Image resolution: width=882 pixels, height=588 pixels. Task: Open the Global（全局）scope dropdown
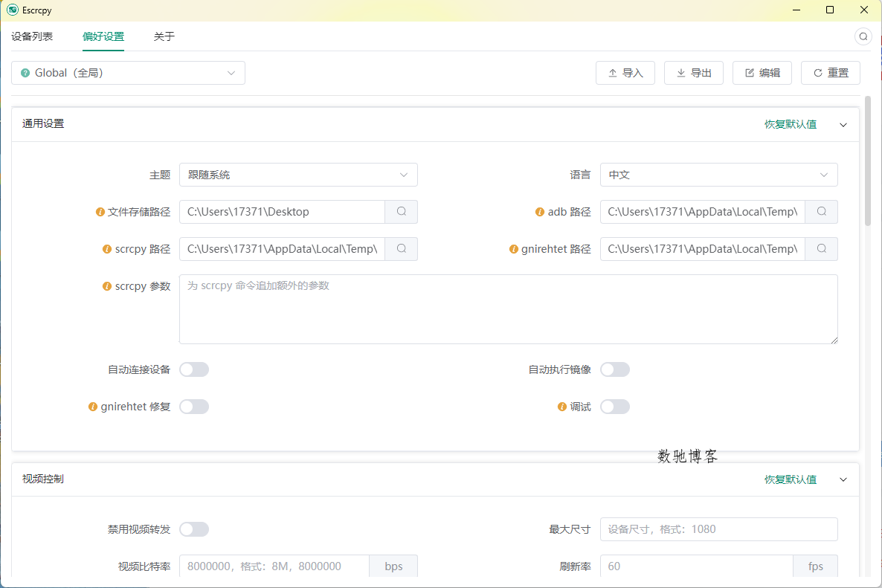pos(128,73)
